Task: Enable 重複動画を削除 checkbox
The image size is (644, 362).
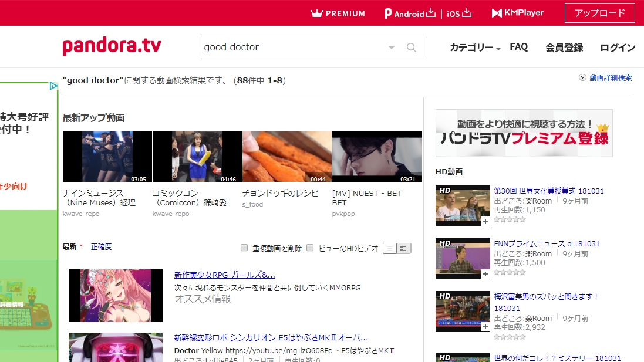Action: coord(244,248)
